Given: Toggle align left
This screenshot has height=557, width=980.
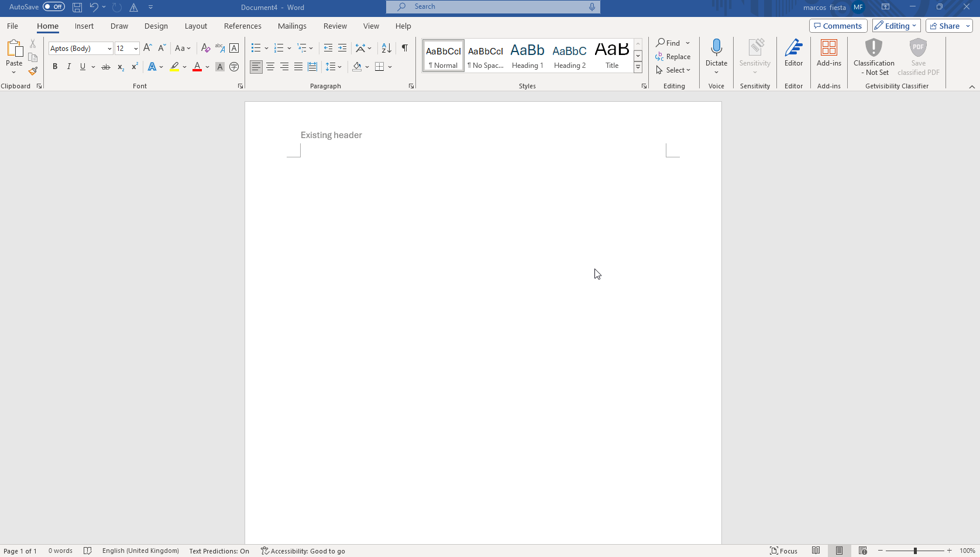Looking at the screenshot, I should (x=256, y=67).
